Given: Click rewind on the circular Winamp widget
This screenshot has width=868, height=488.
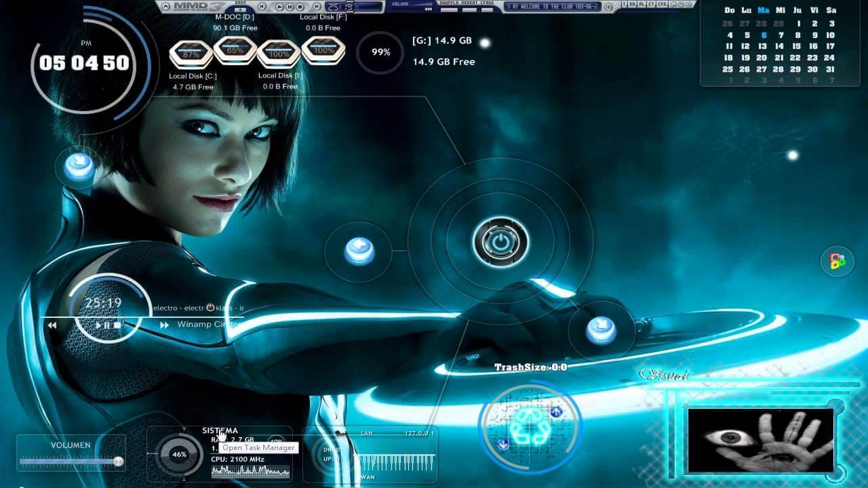Looking at the screenshot, I should click(52, 325).
